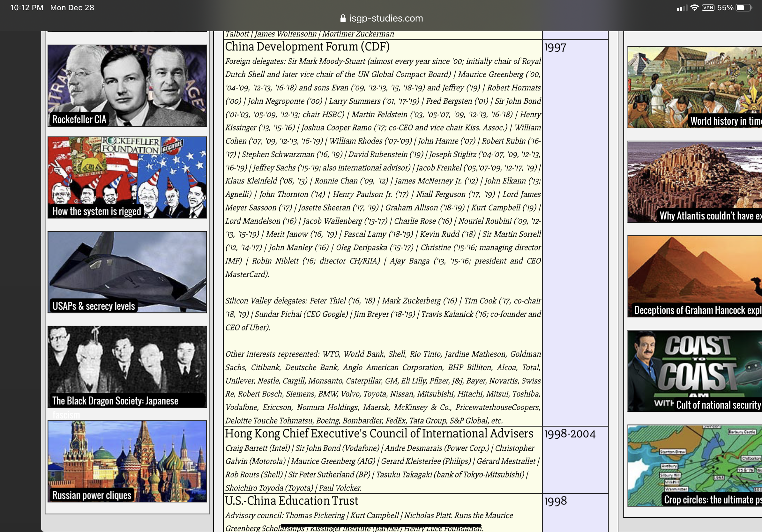Open Crop circles article thumbnail

695,466
